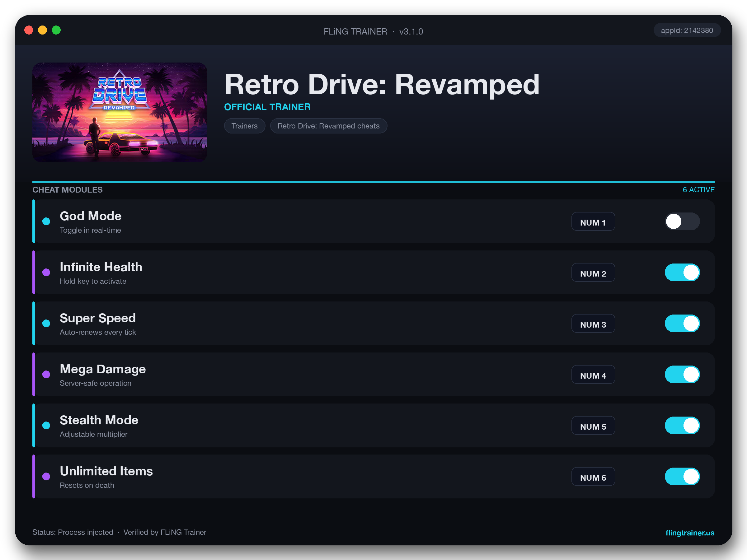
Task: Click 'Verified by FLiNG Trainer' footer text
Action: pyautogui.click(x=165, y=532)
